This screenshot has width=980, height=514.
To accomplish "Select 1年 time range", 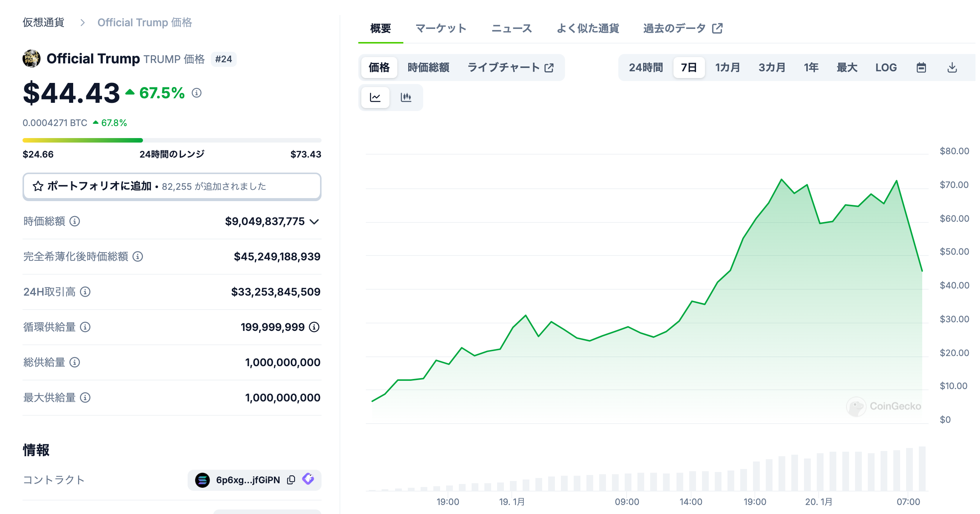I will click(811, 68).
